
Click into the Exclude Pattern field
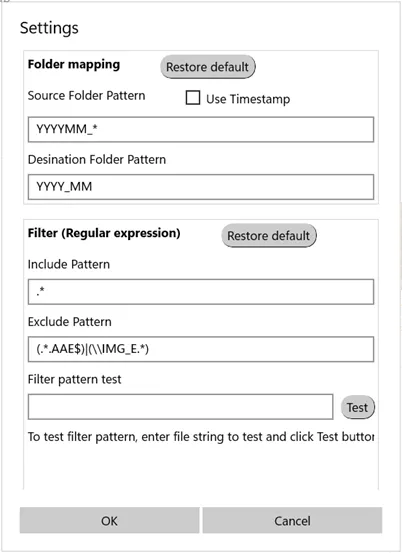[201, 349]
